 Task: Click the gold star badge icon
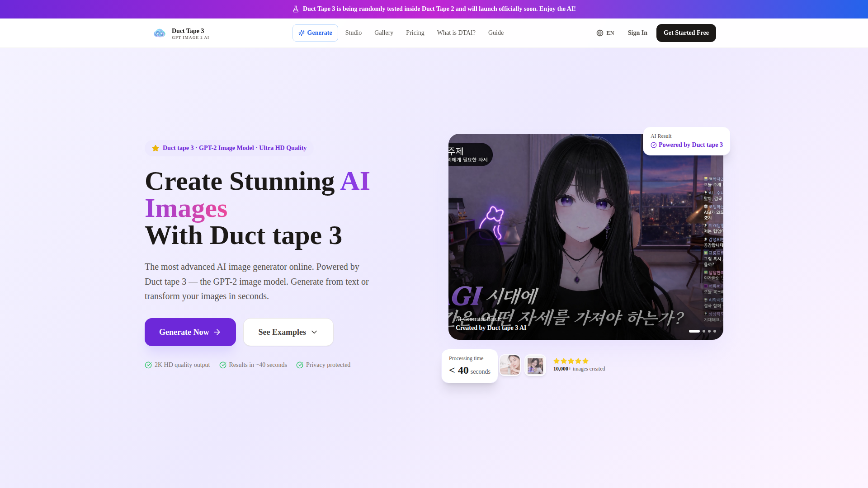156,148
